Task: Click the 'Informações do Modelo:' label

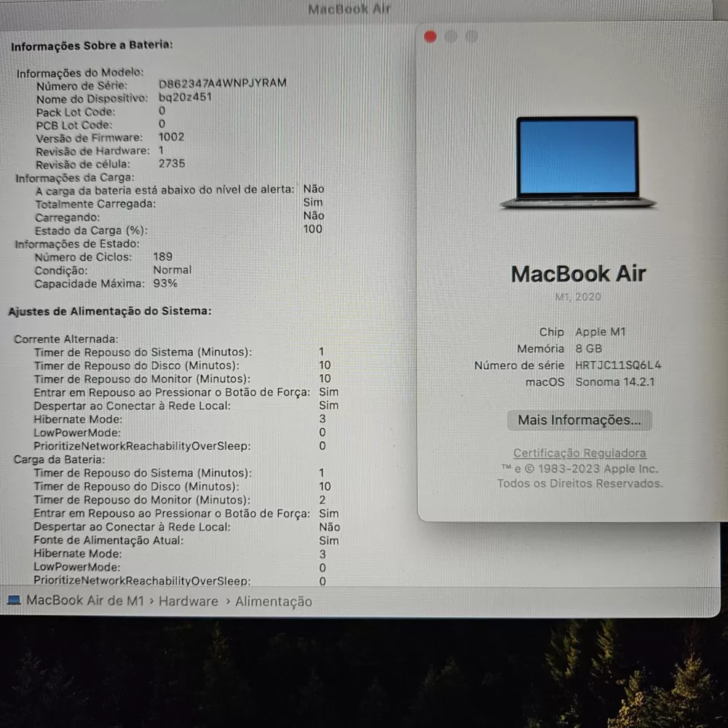Action: [80, 73]
